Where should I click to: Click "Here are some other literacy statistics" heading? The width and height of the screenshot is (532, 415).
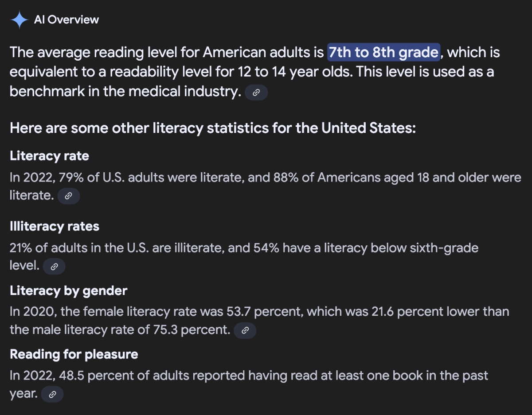pyautogui.click(x=213, y=128)
